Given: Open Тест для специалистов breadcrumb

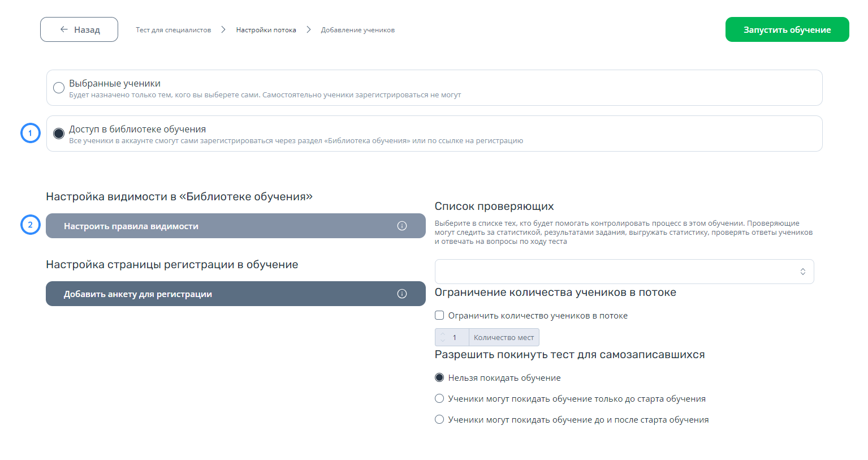Looking at the screenshot, I should (174, 30).
